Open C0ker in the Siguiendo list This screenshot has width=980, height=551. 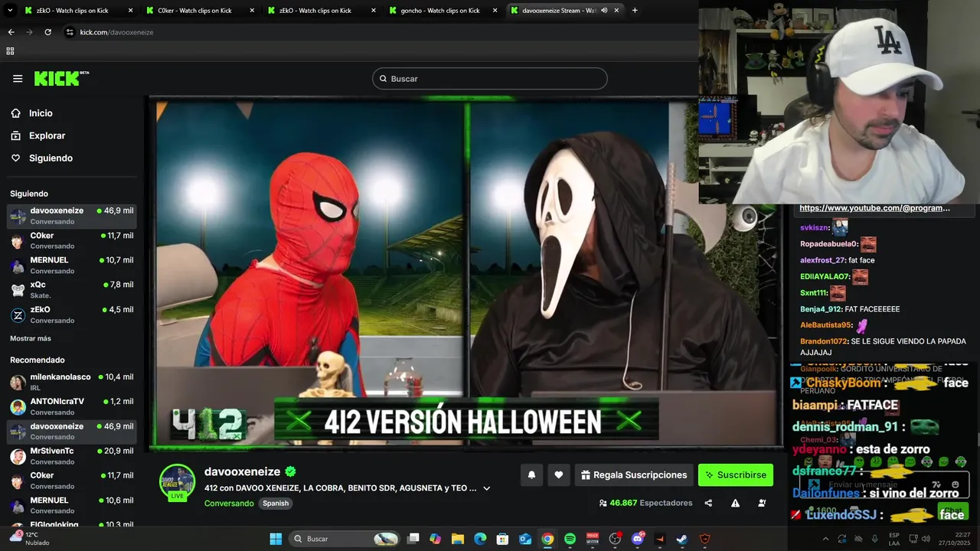72,240
